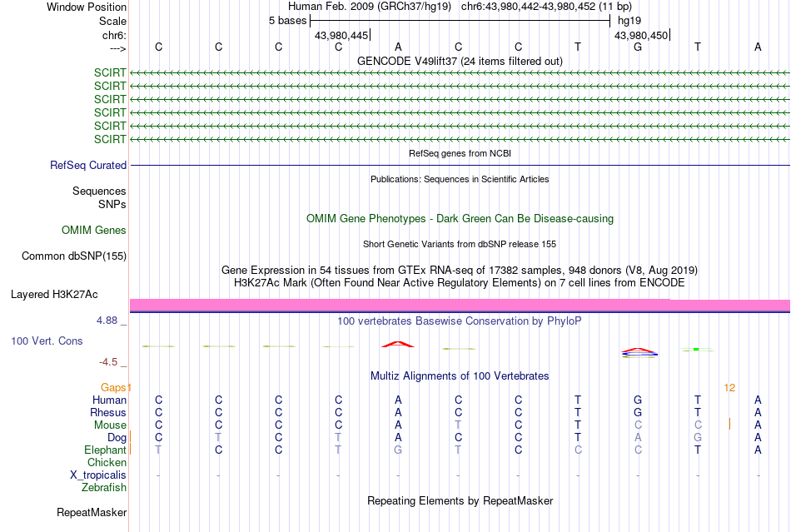Open the H3K27Ac Mark track title
Screen dimensions: 791x532
coord(460,282)
